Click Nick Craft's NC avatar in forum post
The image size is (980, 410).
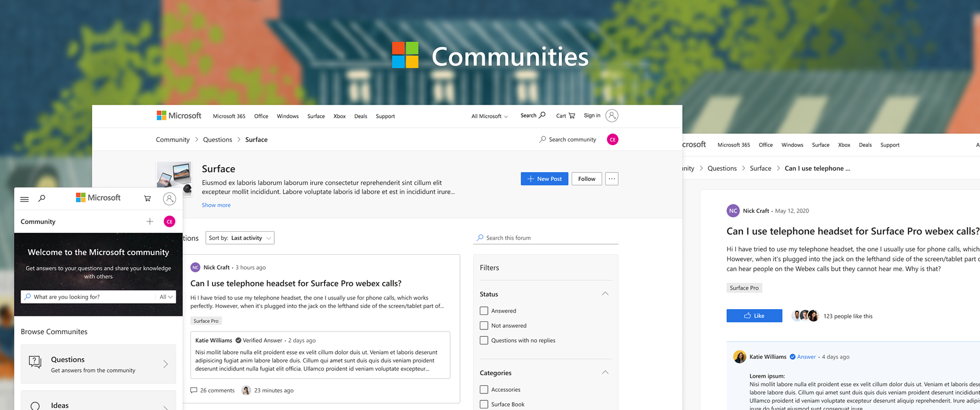pos(195,267)
